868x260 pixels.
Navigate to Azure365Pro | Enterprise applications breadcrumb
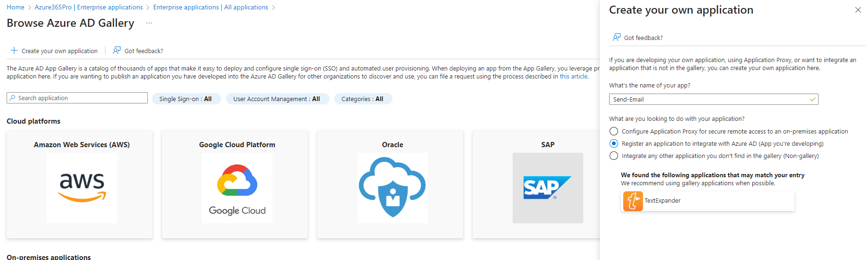(88, 7)
